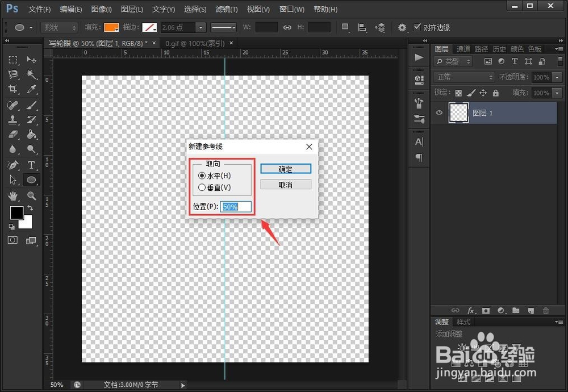Create new group folder icon
This screenshot has width=568, height=392.
[x=516, y=311]
